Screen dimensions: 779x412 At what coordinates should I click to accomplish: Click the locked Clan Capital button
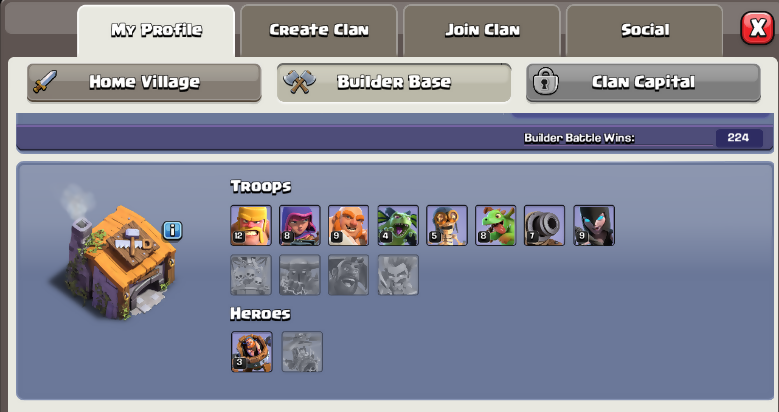(643, 82)
